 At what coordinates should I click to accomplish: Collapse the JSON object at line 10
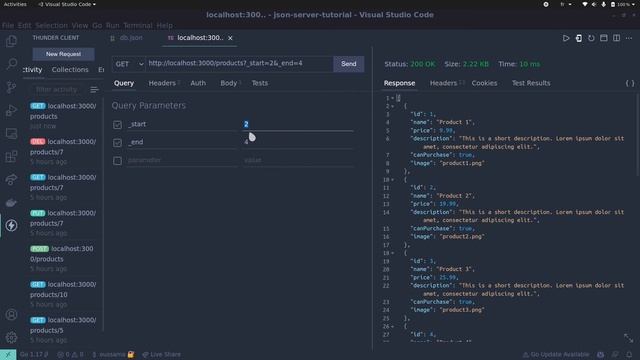point(393,180)
